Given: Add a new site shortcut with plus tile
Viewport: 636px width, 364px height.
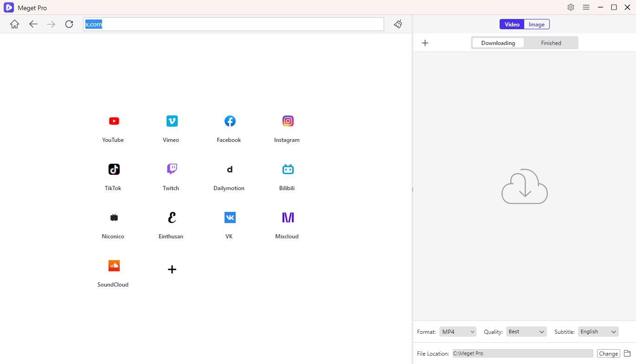Looking at the screenshot, I should coord(172,269).
